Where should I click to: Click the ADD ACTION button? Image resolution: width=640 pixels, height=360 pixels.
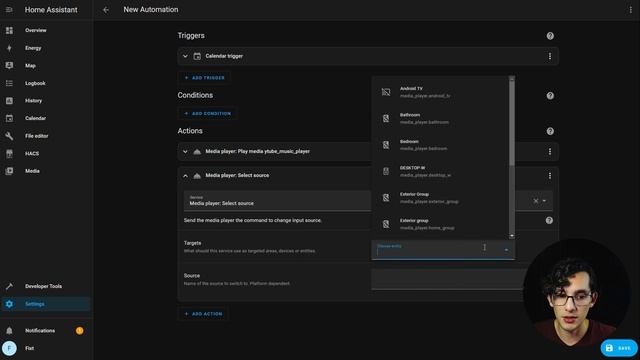pyautogui.click(x=203, y=314)
